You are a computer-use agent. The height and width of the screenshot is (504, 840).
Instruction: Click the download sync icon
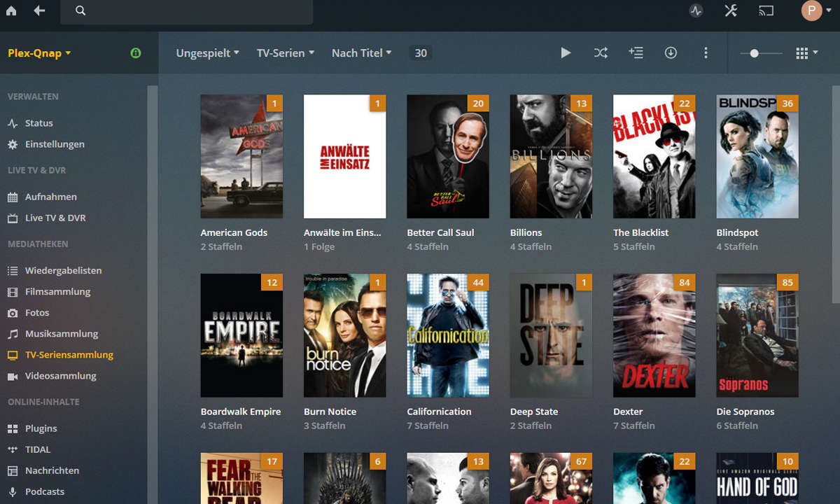pos(671,52)
